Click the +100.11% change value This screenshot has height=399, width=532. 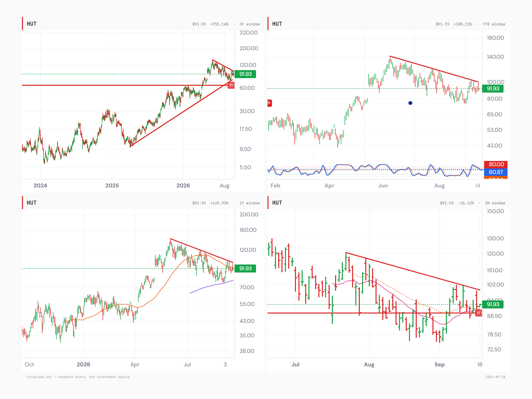click(x=463, y=24)
